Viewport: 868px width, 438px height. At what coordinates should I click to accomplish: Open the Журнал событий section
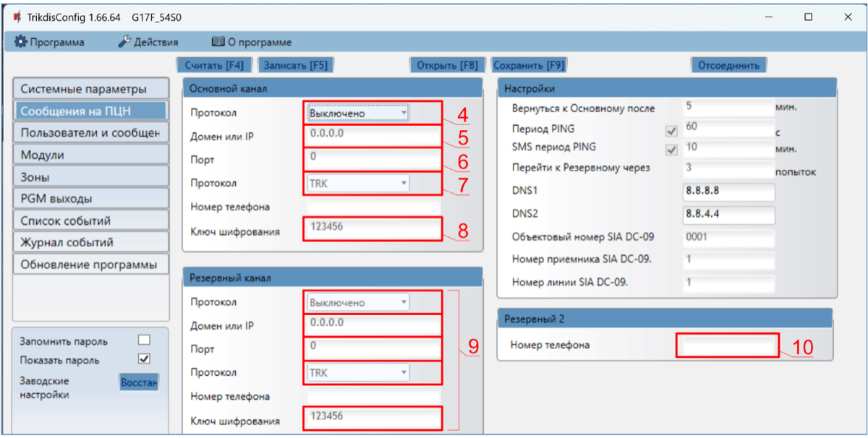[90, 243]
